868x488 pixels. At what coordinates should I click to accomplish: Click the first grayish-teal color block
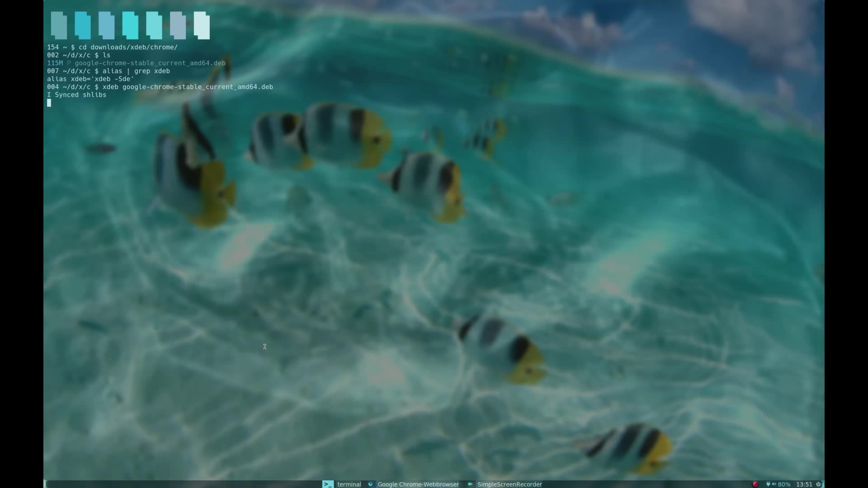[x=59, y=25]
